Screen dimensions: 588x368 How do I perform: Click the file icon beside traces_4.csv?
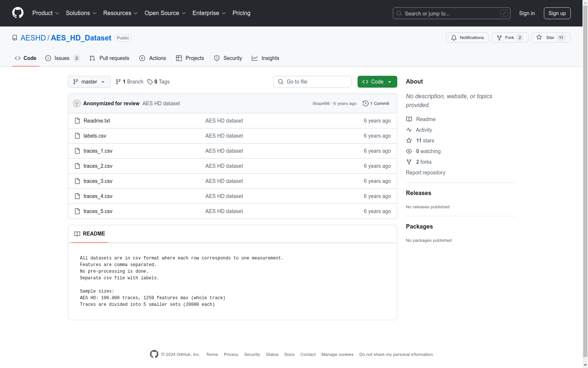(x=77, y=196)
